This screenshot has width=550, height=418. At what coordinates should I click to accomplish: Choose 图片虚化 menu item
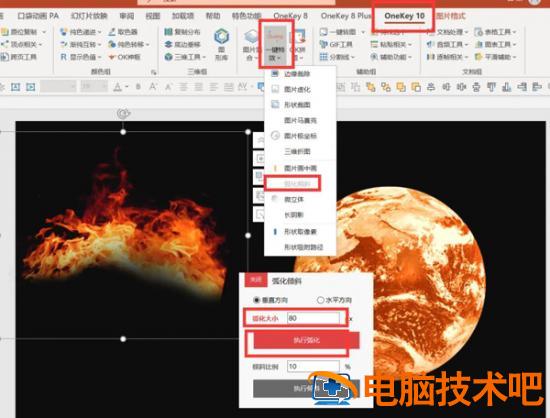pos(300,89)
